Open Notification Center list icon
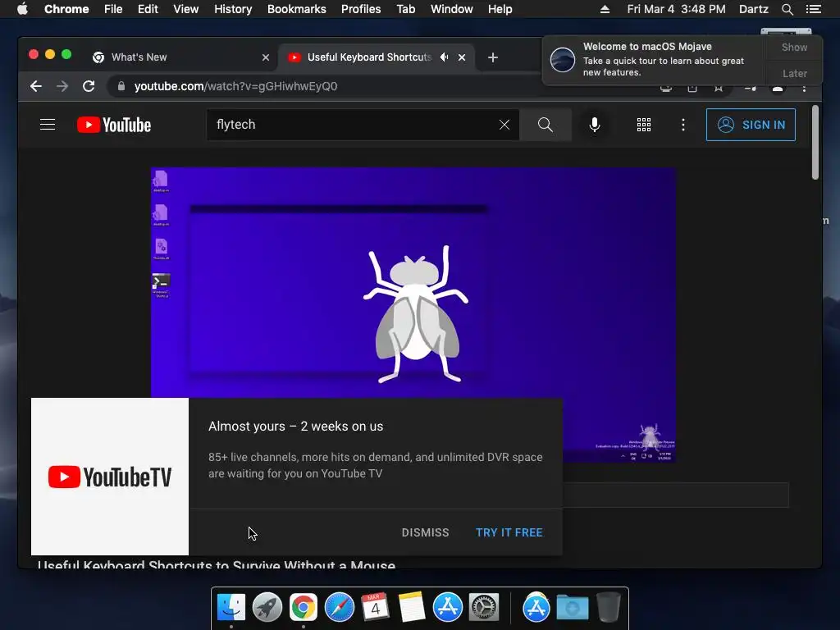Image resolution: width=840 pixels, height=630 pixels. [x=814, y=9]
